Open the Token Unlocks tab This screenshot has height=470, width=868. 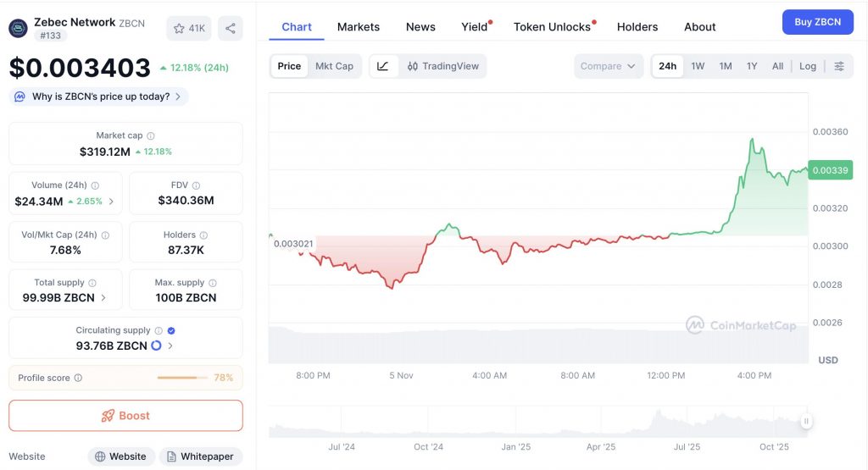tap(553, 27)
